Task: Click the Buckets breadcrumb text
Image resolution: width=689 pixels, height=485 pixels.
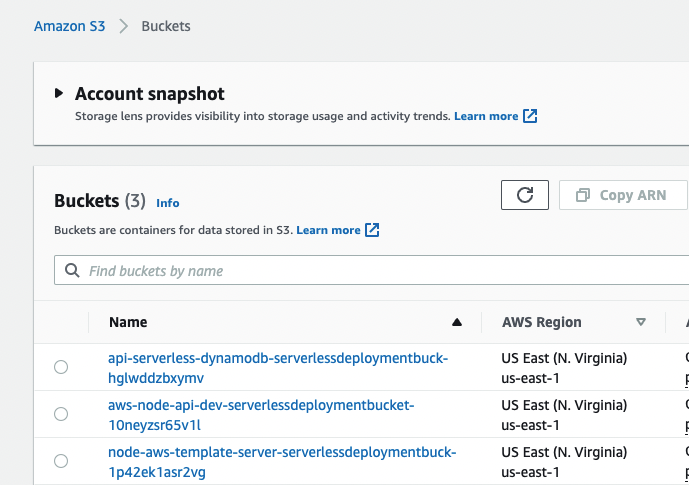Action: click(x=166, y=26)
